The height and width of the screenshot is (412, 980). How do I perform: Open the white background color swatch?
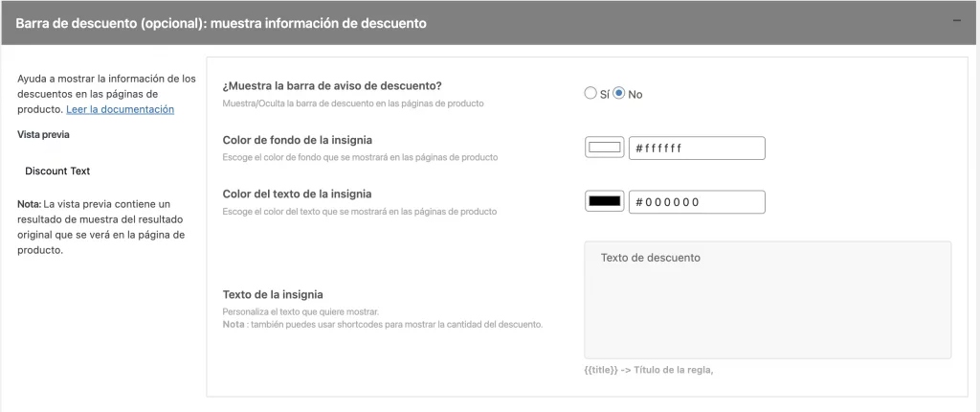(604, 149)
